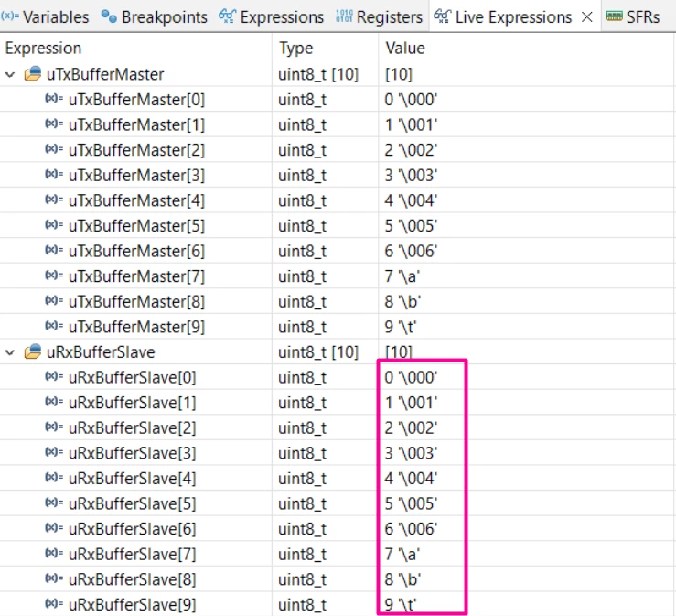Image resolution: width=676 pixels, height=616 pixels.
Task: Click the Breakpoints tab icon
Action: click(x=109, y=16)
